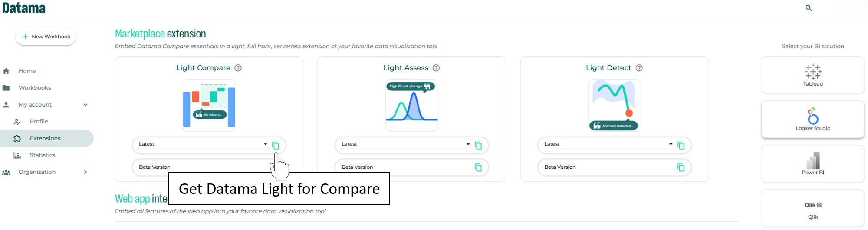
Task: Open the search magnifier icon
Action: pos(809,8)
